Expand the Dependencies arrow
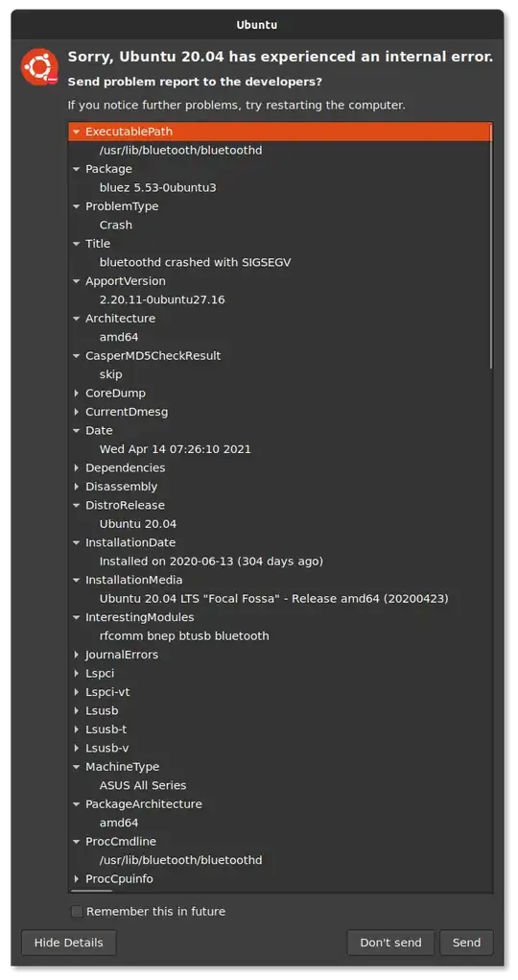 (76, 467)
